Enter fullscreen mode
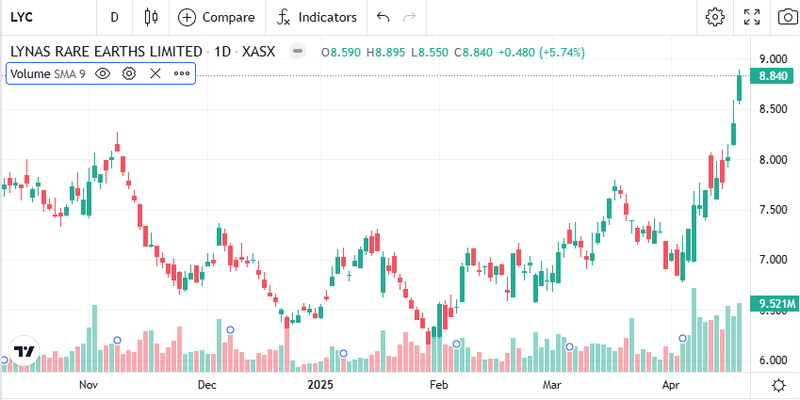 752,17
